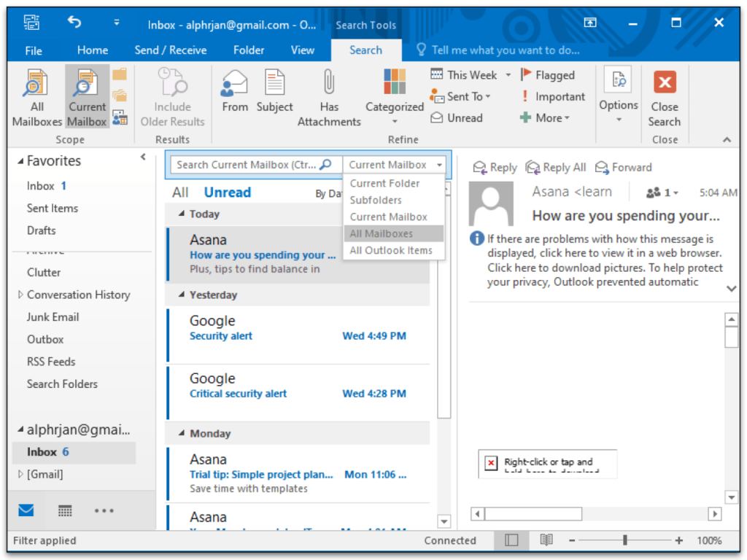Apply the Flagged search filter

click(x=552, y=74)
